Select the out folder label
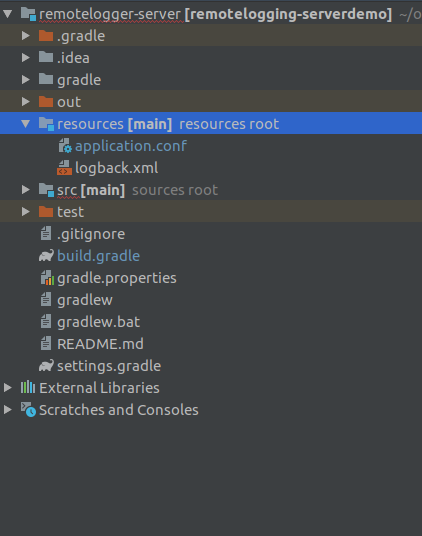Image resolution: width=422 pixels, height=536 pixels. [x=69, y=102]
